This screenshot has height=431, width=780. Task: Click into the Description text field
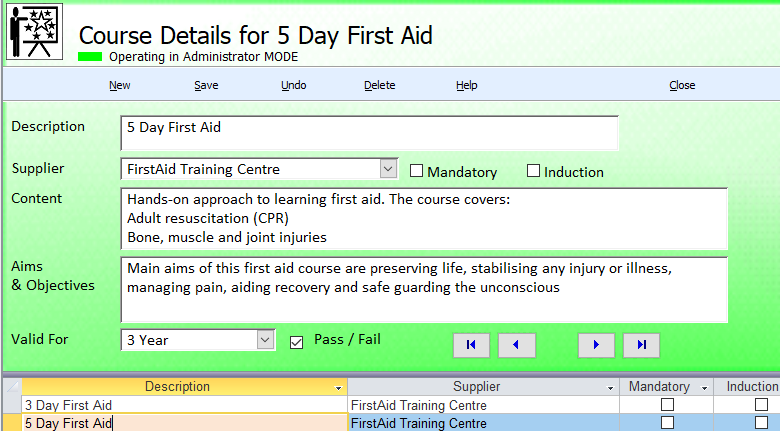point(369,133)
